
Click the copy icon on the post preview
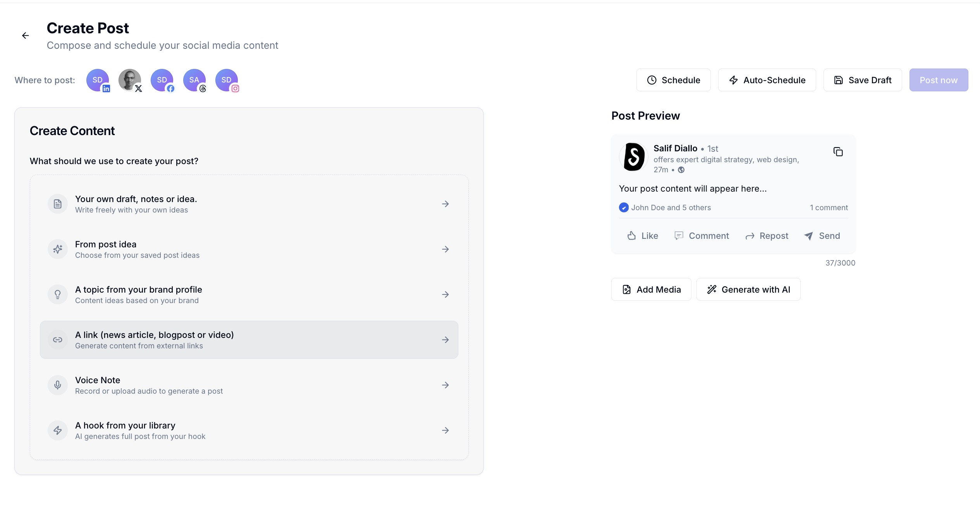[838, 152]
